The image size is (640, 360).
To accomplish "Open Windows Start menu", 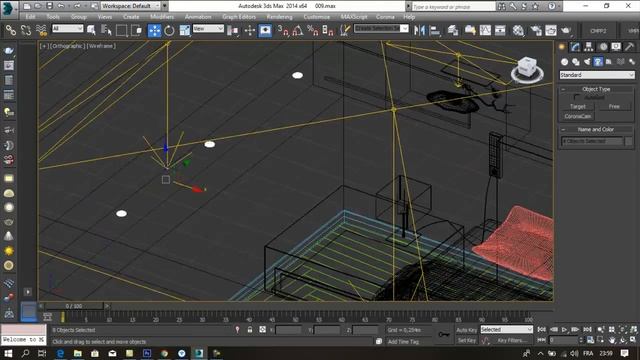I will coord(8,353).
